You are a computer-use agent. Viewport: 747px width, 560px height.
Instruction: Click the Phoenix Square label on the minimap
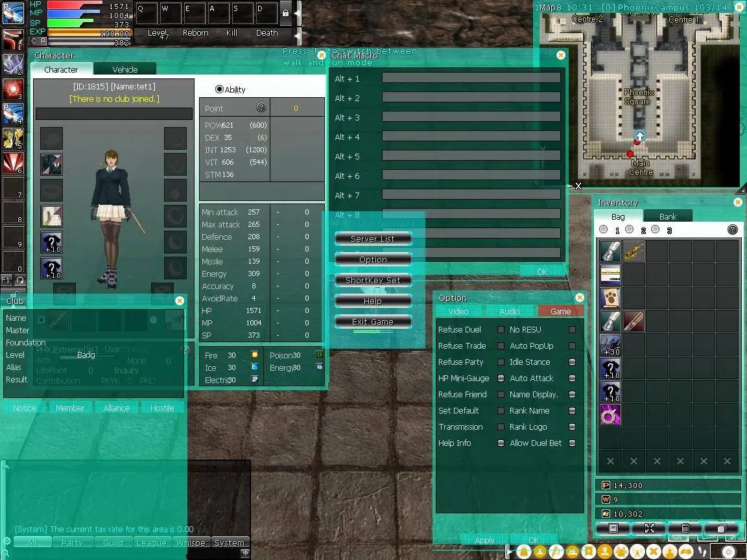[638, 97]
